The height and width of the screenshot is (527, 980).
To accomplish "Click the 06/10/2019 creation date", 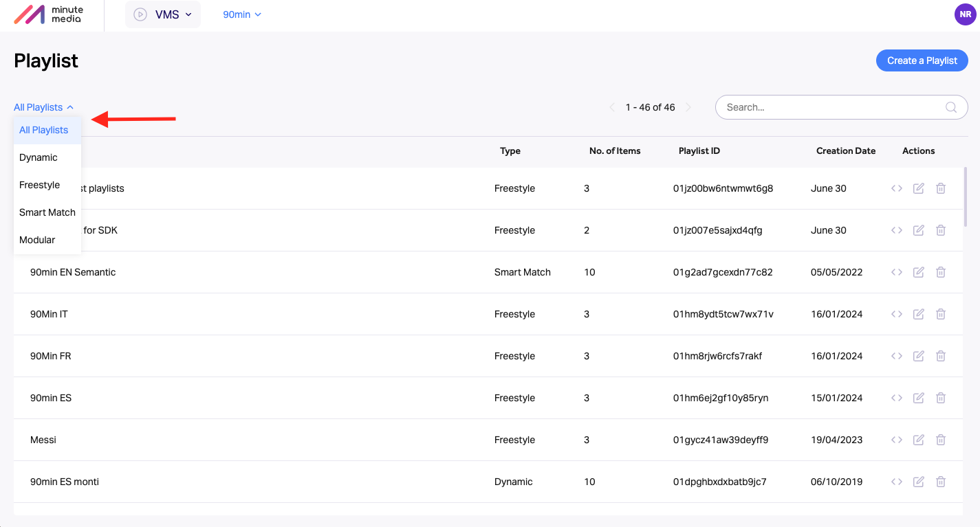I will click(836, 482).
